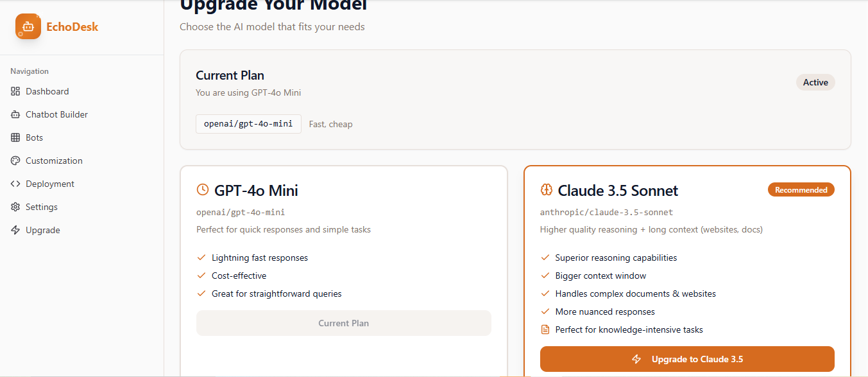
Task: Click the Upgrade lightning bolt icon
Action: point(15,230)
